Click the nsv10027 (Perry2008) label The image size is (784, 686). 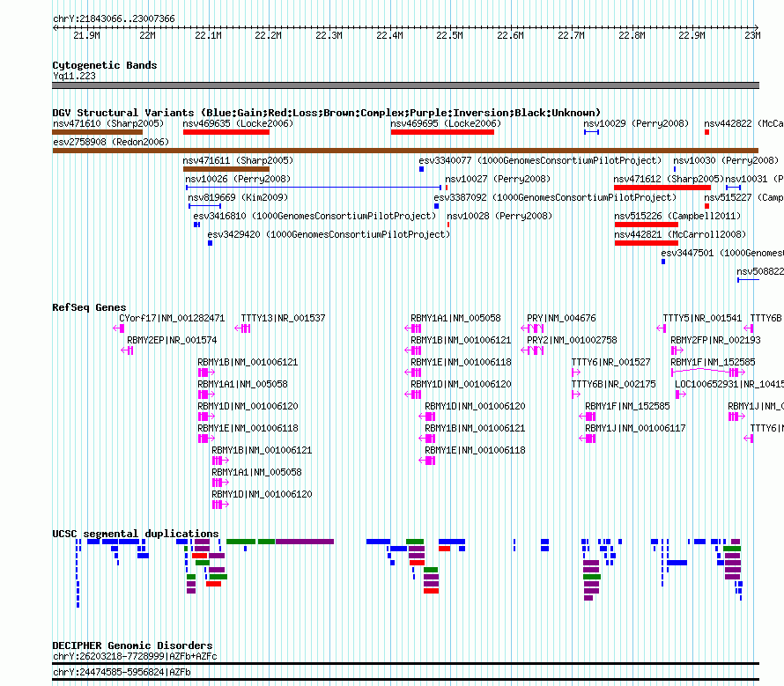(x=498, y=179)
